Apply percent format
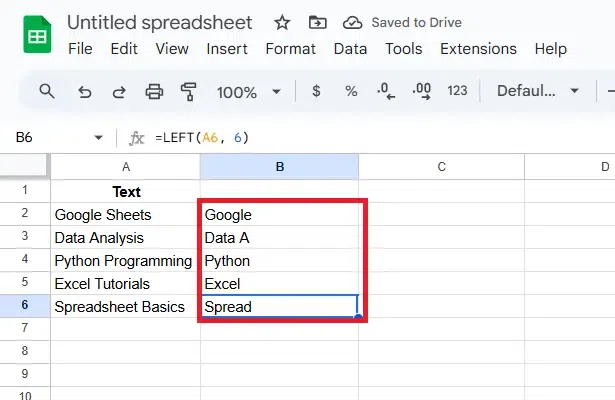 tap(351, 91)
